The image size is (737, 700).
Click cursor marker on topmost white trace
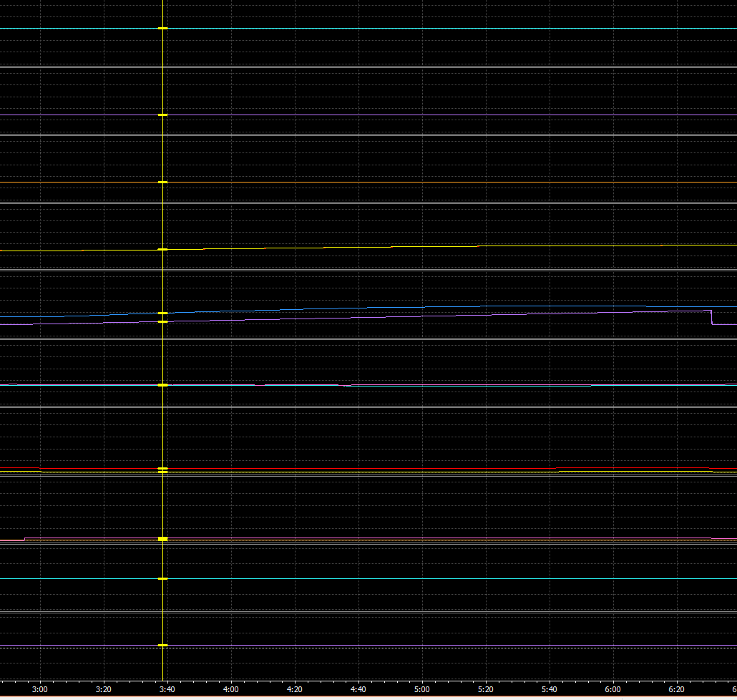point(162,28)
